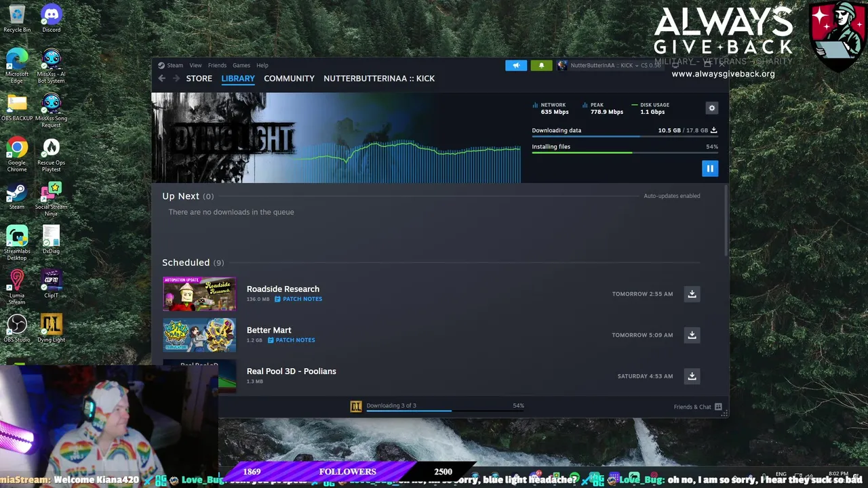Click downloads list scrollbar
This screenshot has height=488, width=868.
coord(726,220)
